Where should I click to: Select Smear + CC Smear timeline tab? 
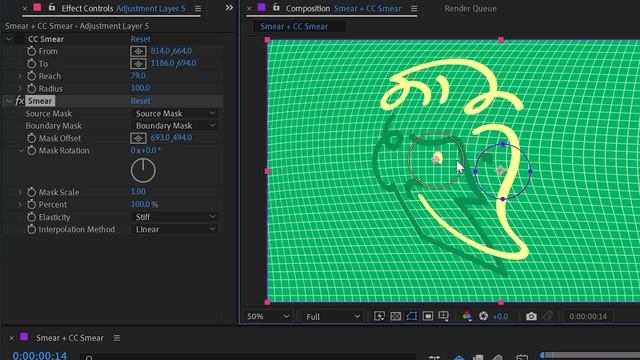click(x=70, y=338)
